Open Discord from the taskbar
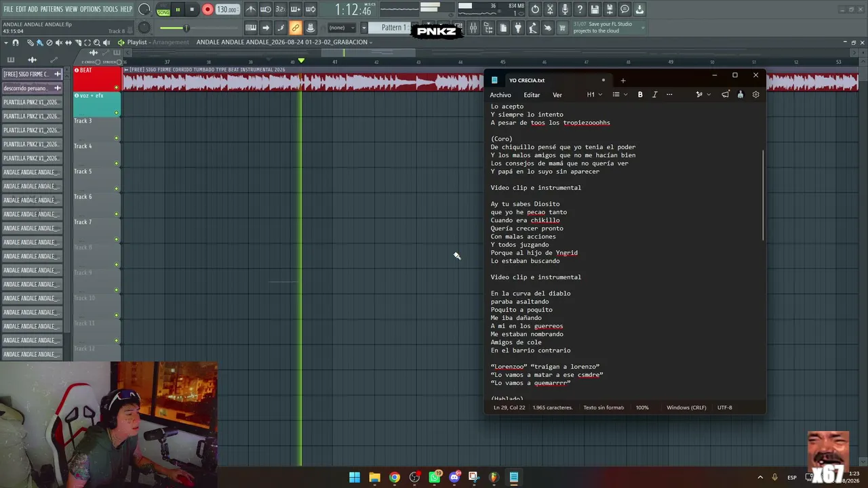868x488 pixels. (454, 477)
